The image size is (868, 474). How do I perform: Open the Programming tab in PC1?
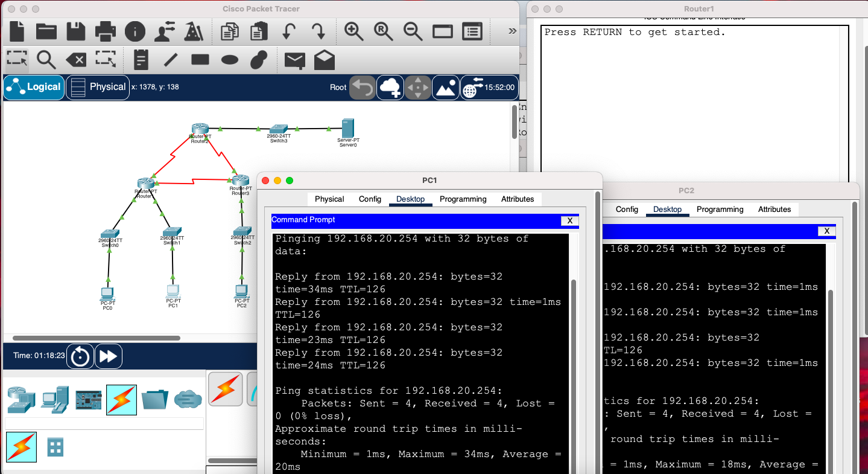(x=463, y=199)
